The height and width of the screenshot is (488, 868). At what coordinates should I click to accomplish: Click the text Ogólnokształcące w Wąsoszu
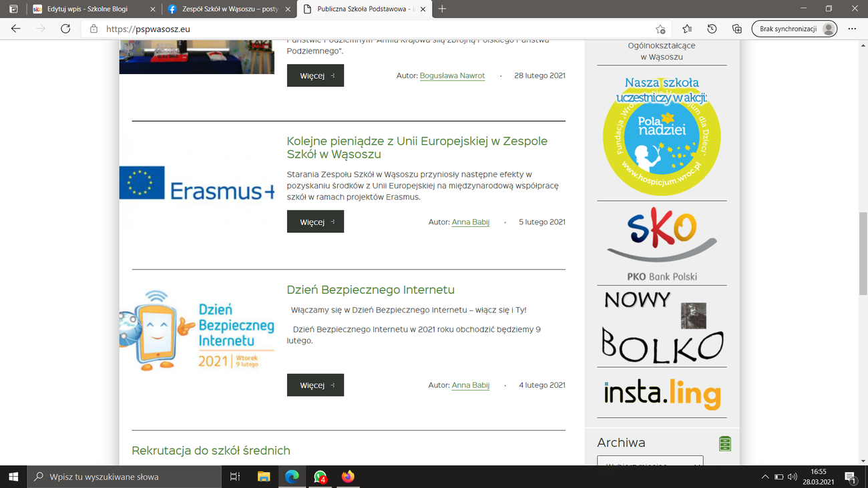click(x=662, y=51)
